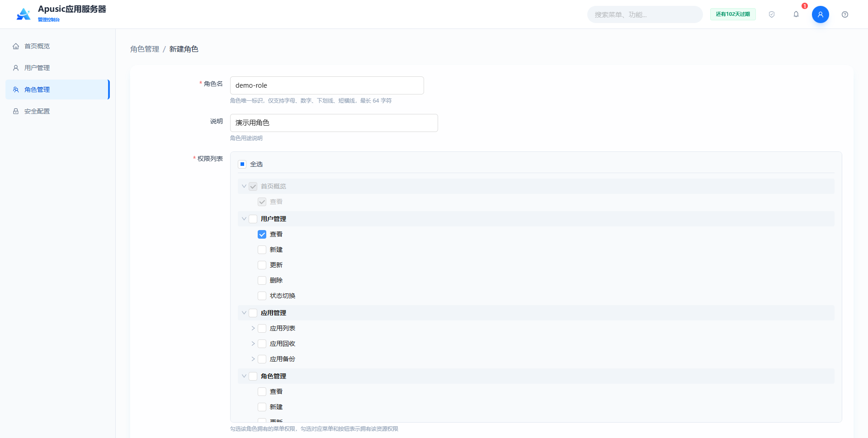Collapse the 用户管理 permission group
The width and height of the screenshot is (868, 438).
pyautogui.click(x=244, y=219)
